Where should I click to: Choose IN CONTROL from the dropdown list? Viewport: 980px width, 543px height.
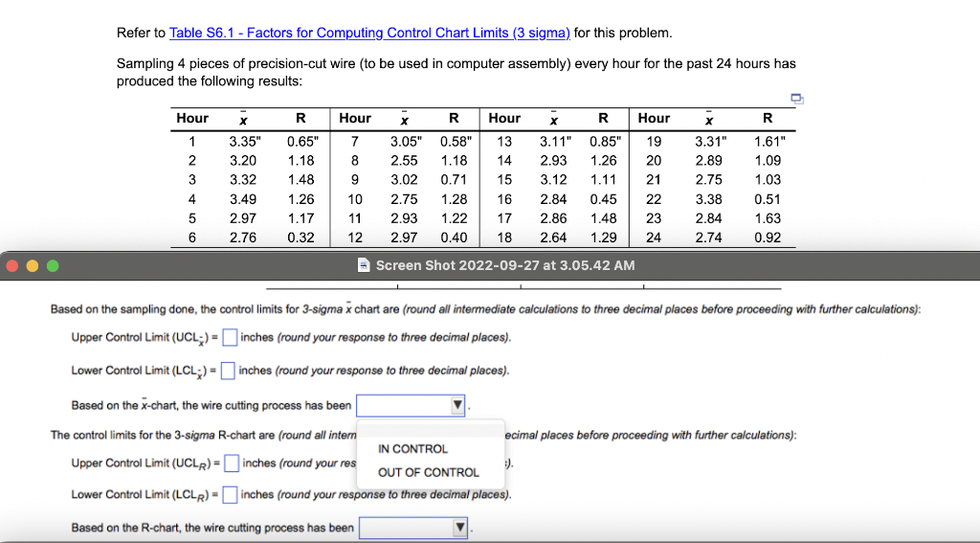(x=412, y=449)
